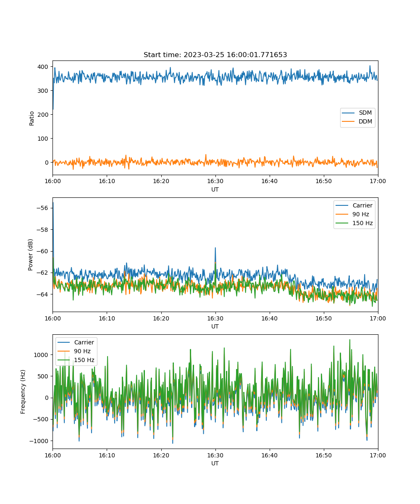
Task: Click the 0 tick on the Ratio axis
Action: [47, 163]
